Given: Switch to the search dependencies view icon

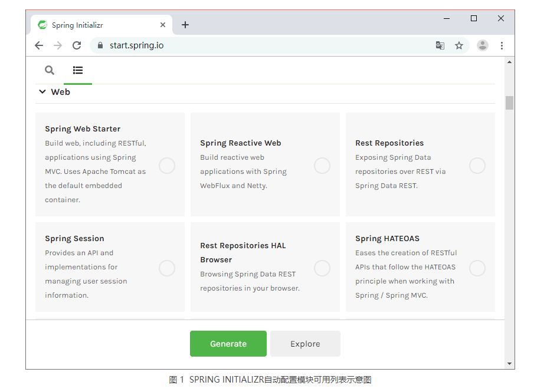Looking at the screenshot, I should 50,70.
